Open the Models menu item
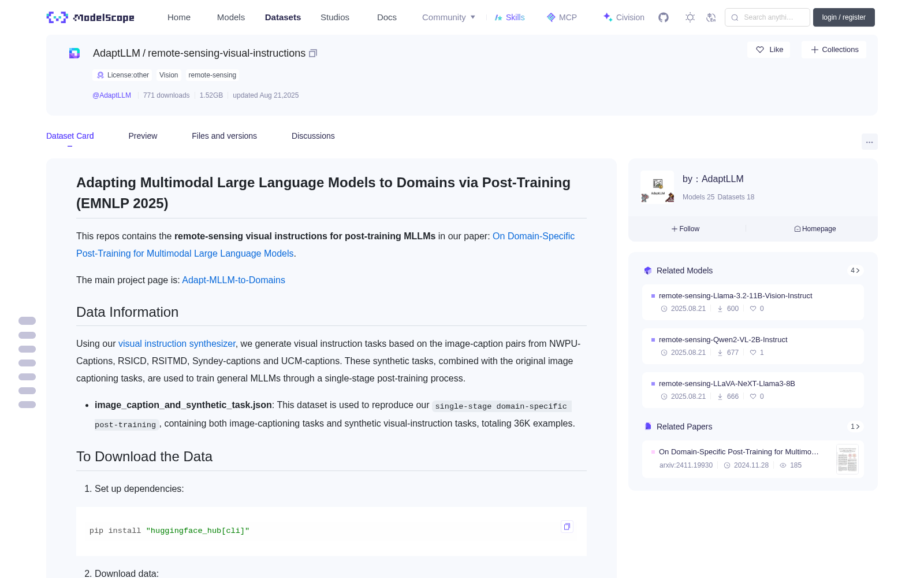924x578 pixels. 231,17
